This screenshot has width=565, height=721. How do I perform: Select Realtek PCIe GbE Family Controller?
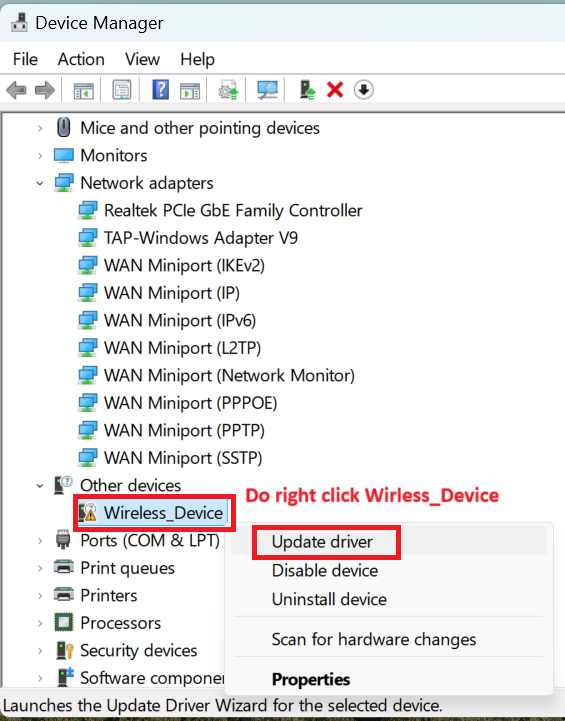(x=233, y=211)
